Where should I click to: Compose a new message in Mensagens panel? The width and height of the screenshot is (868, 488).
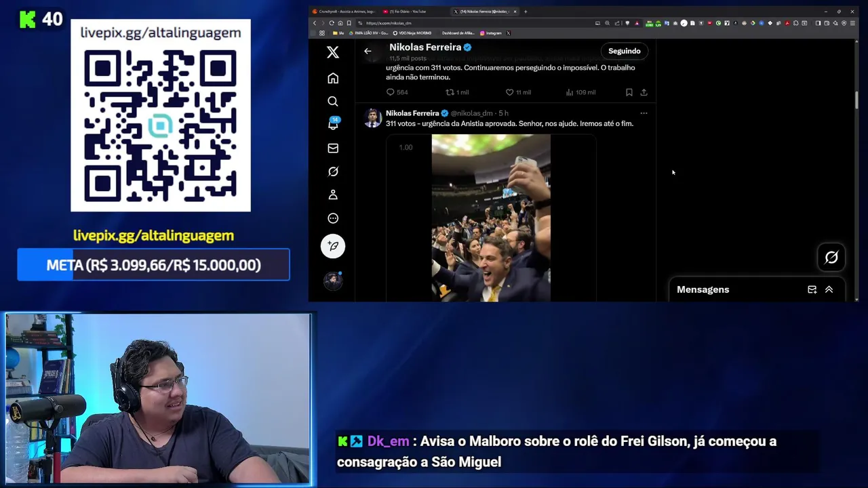tap(812, 289)
